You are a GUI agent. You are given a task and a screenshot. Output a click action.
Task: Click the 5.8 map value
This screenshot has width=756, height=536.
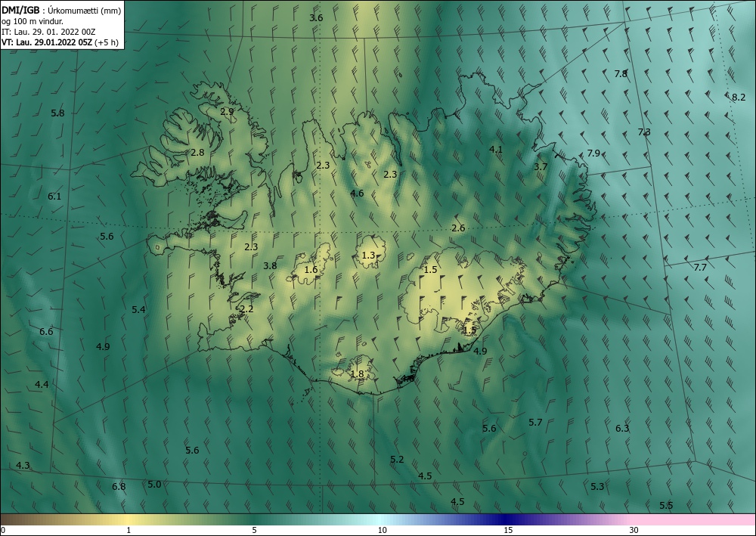click(x=57, y=113)
